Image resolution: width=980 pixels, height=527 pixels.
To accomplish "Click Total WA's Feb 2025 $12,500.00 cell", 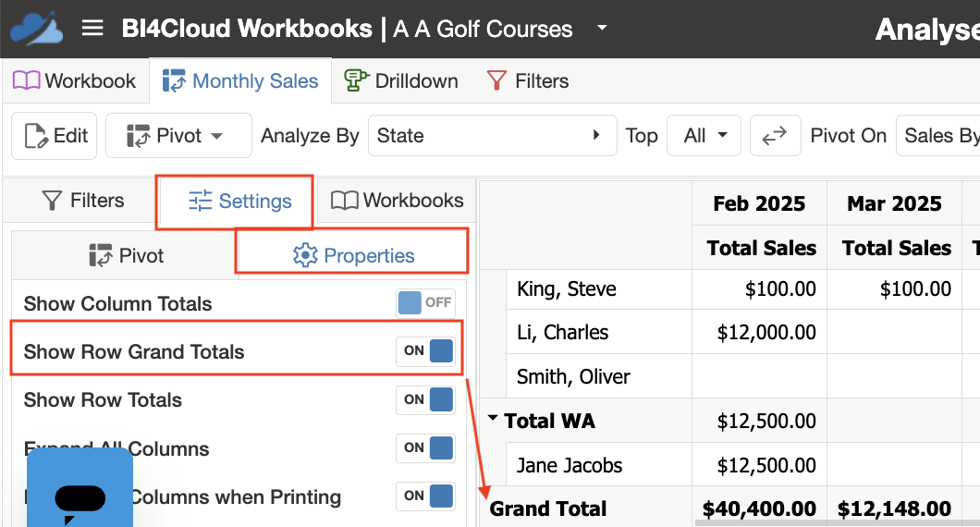I will [x=759, y=422].
